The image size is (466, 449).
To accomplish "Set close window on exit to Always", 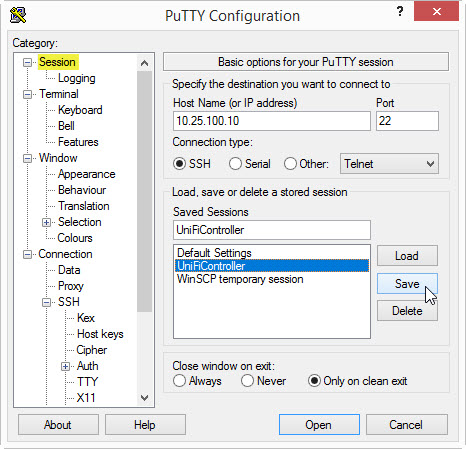I will (x=180, y=381).
